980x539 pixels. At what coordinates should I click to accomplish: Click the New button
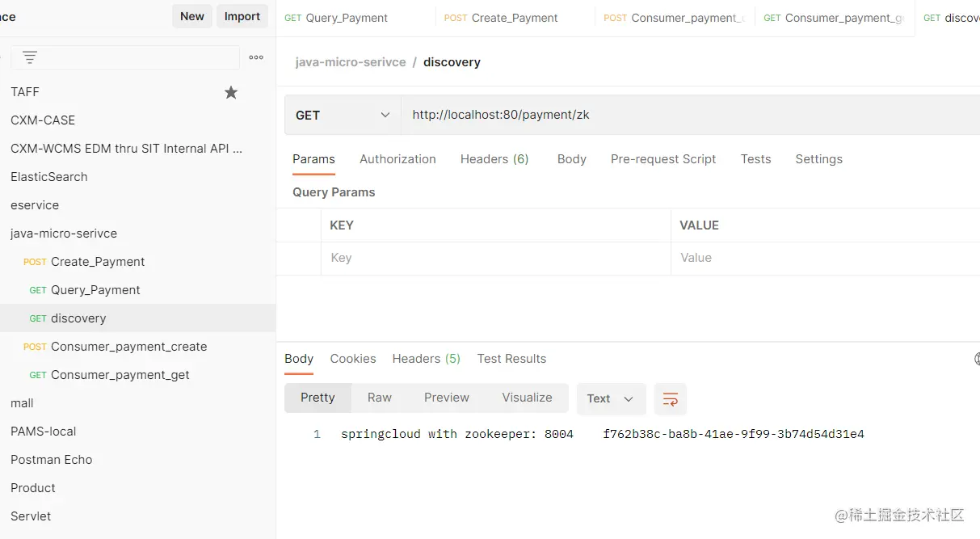click(192, 16)
